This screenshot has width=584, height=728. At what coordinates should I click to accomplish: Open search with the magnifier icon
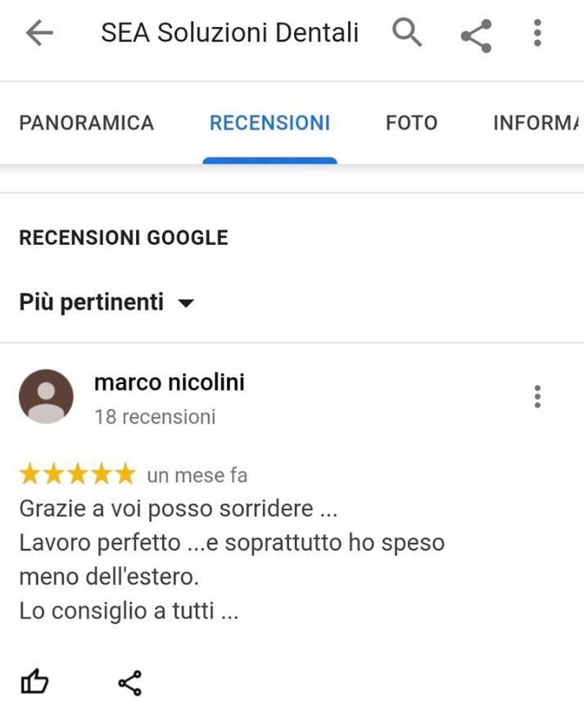tap(407, 33)
